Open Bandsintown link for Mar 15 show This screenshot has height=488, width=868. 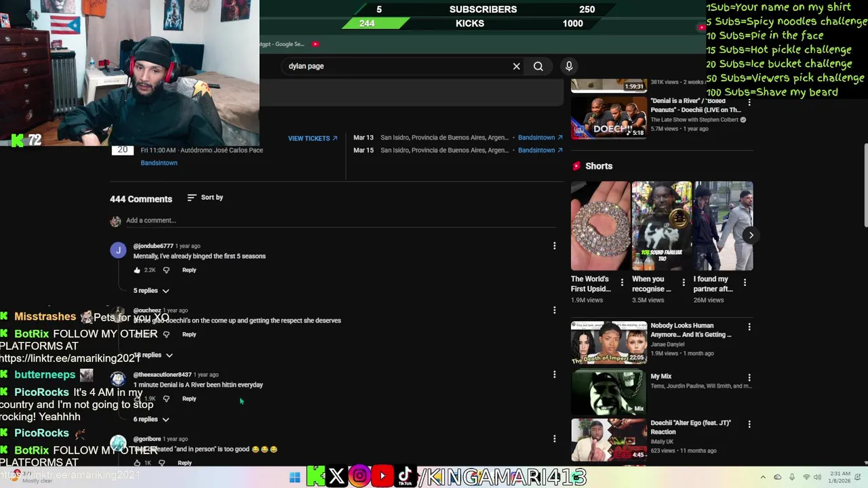tap(540, 150)
